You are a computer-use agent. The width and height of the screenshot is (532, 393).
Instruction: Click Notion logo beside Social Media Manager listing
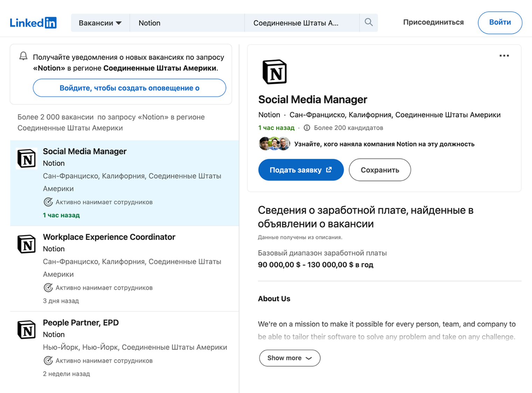pos(27,158)
